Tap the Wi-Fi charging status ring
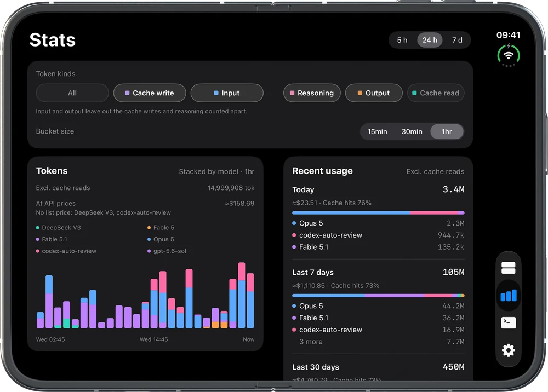Image resolution: width=548 pixels, height=392 pixels. click(509, 55)
